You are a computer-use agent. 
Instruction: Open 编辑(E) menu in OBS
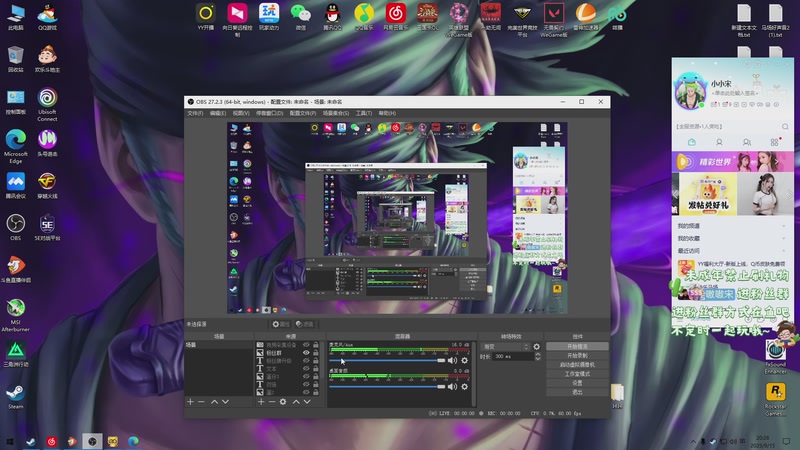click(x=218, y=113)
